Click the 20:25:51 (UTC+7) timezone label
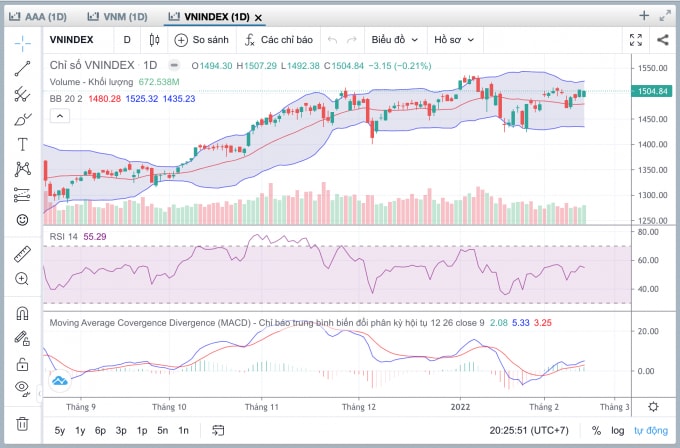The width and height of the screenshot is (680, 448). click(529, 431)
